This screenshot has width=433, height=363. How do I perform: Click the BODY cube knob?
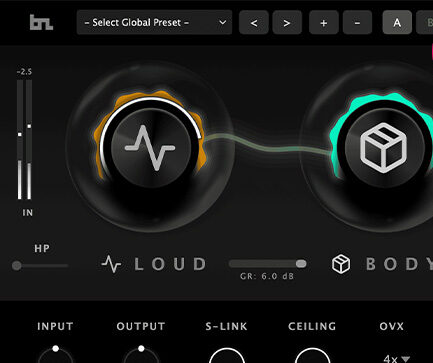[x=384, y=147]
